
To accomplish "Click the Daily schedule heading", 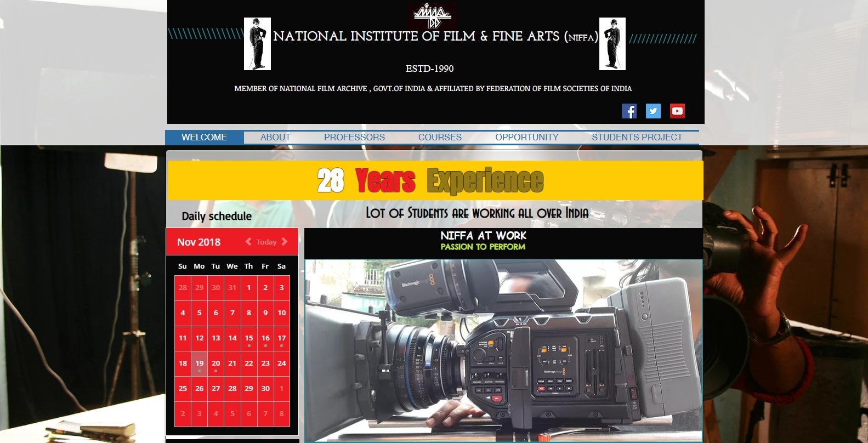I will pyautogui.click(x=217, y=216).
